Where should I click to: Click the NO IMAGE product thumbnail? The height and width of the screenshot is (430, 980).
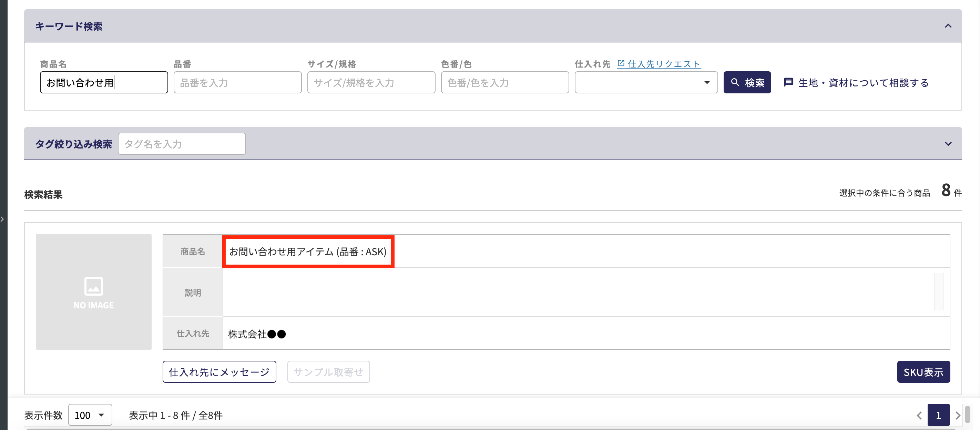94,292
